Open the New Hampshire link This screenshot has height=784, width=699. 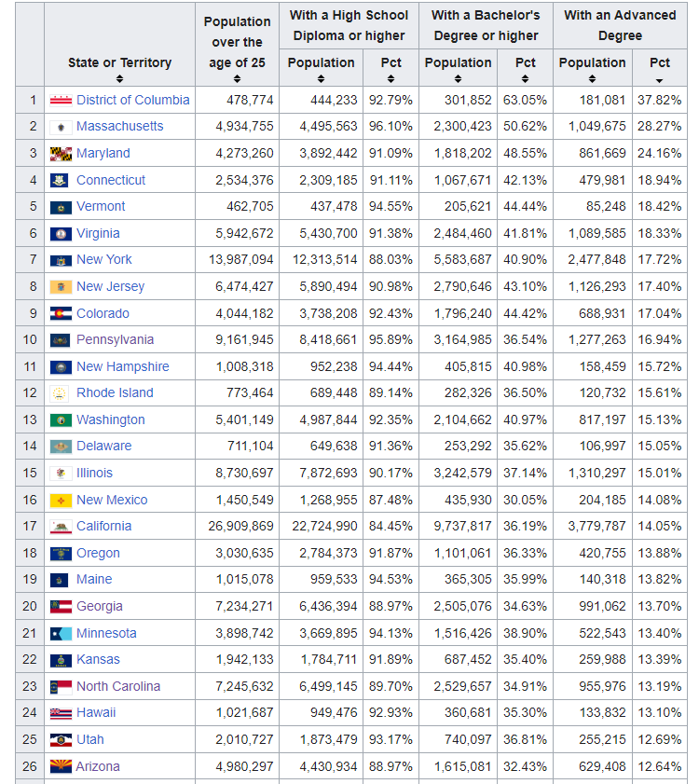[123, 366]
